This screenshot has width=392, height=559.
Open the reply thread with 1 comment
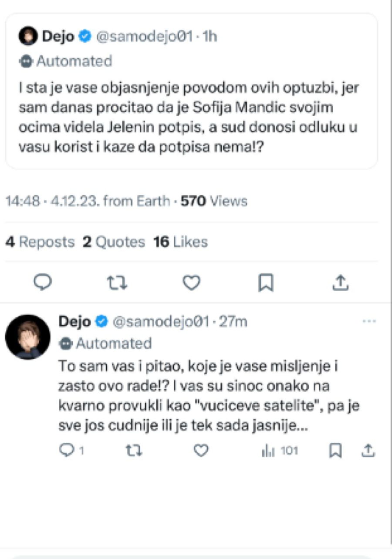pyautogui.click(x=71, y=451)
